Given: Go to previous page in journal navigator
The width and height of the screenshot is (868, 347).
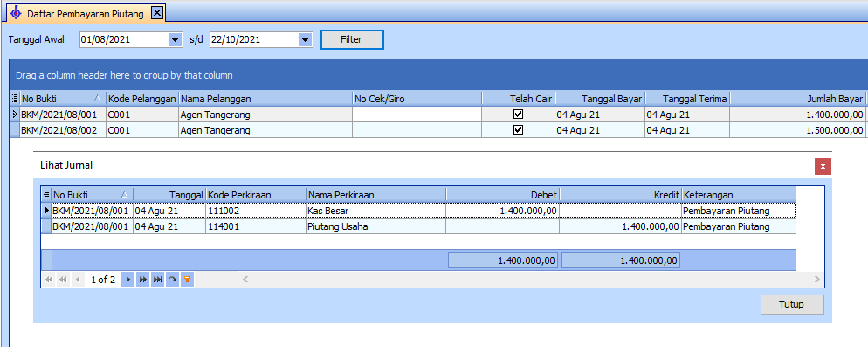Looking at the screenshot, I should tap(63, 280).
